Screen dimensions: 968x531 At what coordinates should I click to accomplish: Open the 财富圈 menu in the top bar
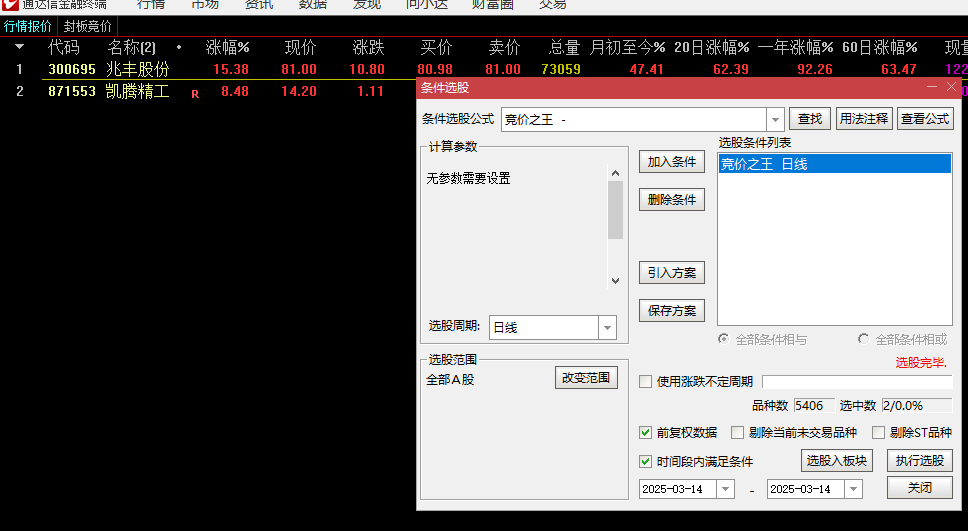pyautogui.click(x=493, y=5)
